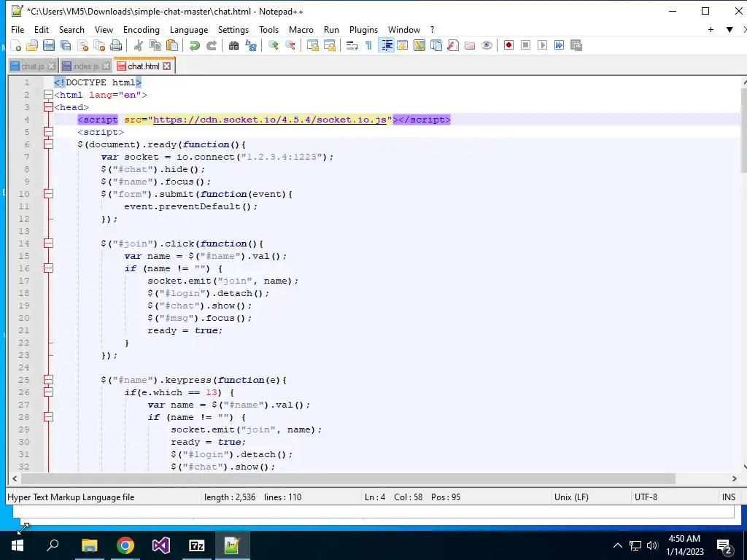
Task: Collapse the e.which fold on line 26
Action: [x=48, y=392]
